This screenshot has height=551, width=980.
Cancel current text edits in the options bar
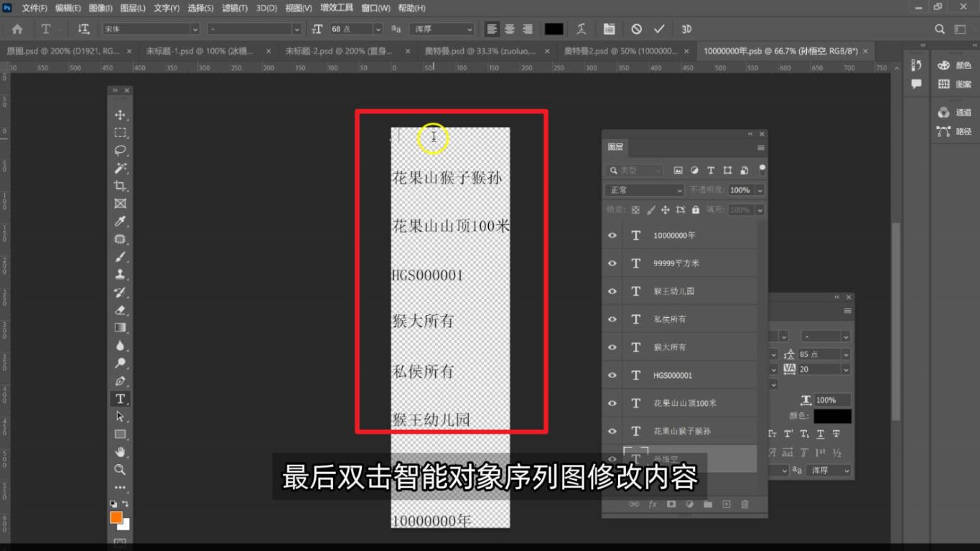tap(636, 29)
